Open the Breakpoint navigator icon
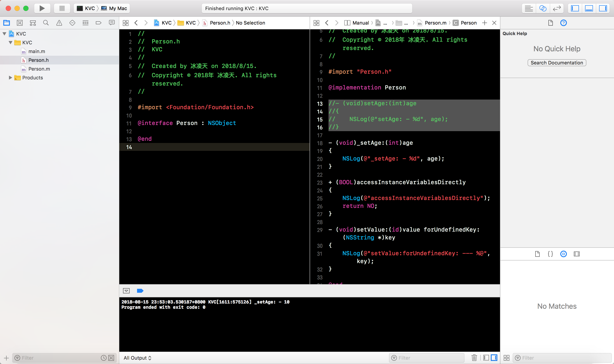This screenshot has width=614, height=364. pyautogui.click(x=98, y=23)
